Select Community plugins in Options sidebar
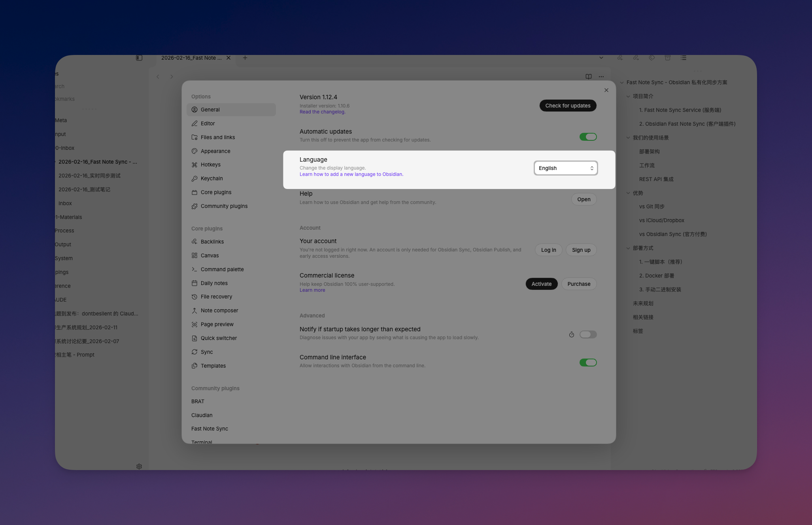This screenshot has height=525, width=812. point(224,206)
